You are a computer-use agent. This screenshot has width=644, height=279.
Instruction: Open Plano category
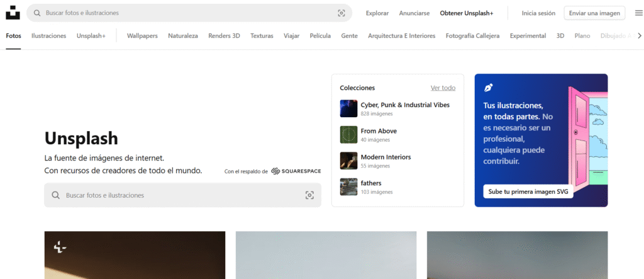pos(582,36)
